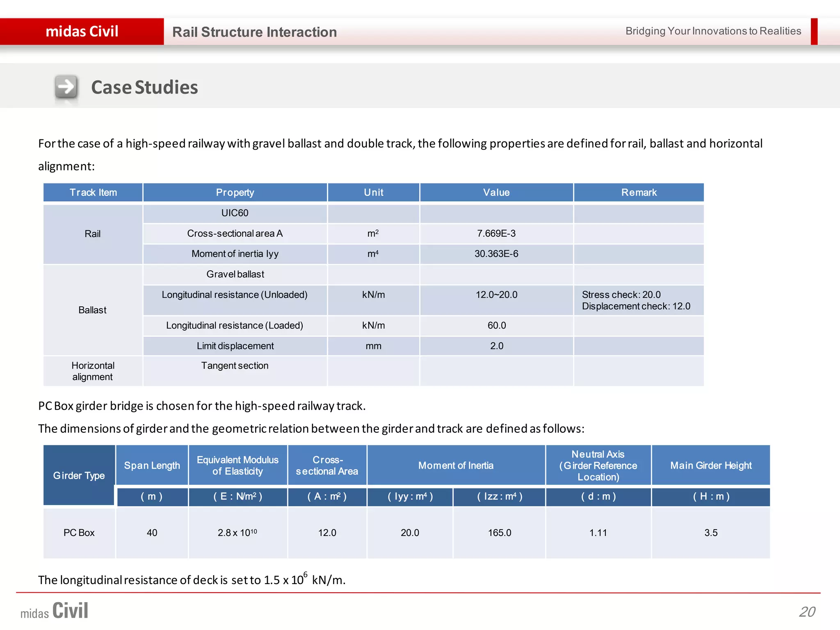Image resolution: width=840 pixels, height=630 pixels.
Task: Click the Main Girder Height value 3.5
Action: (x=711, y=533)
